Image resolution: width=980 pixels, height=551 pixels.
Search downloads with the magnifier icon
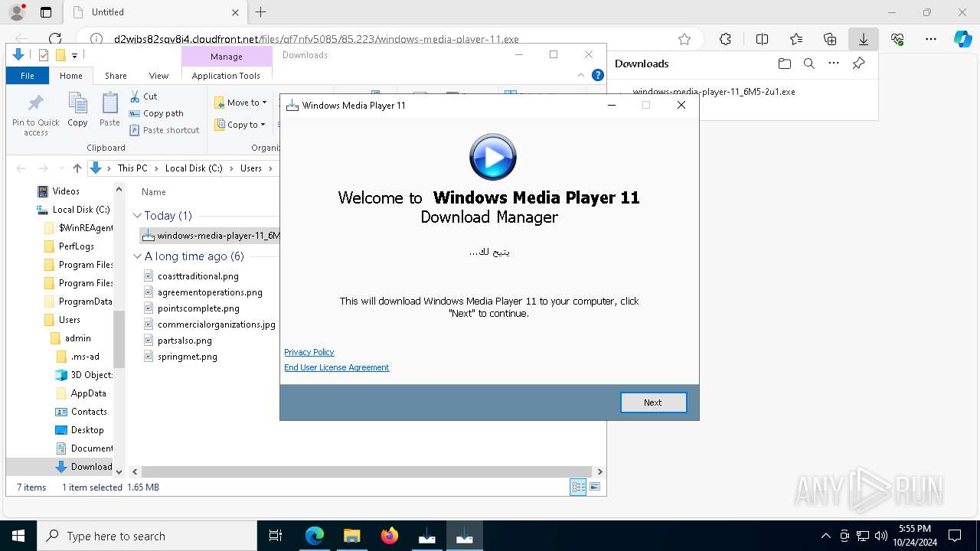[808, 64]
